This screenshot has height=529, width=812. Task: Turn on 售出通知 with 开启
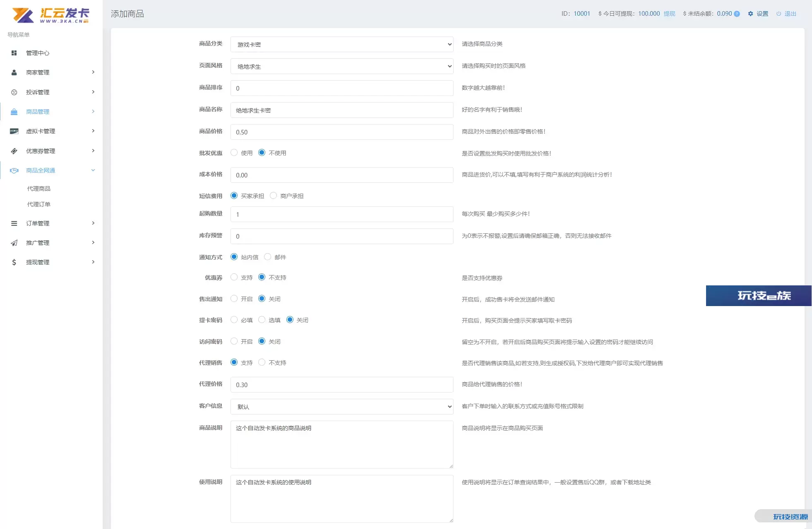coord(234,299)
